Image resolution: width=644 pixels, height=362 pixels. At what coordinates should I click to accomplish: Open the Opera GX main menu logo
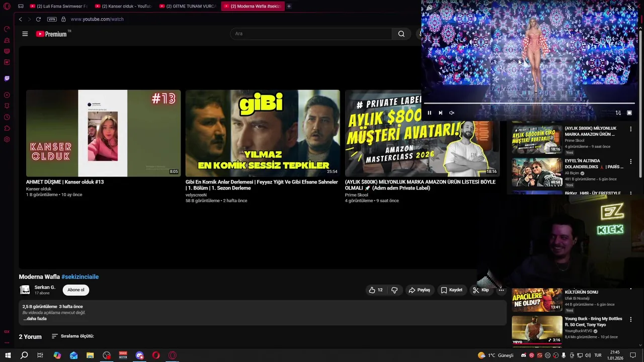pos(7,6)
